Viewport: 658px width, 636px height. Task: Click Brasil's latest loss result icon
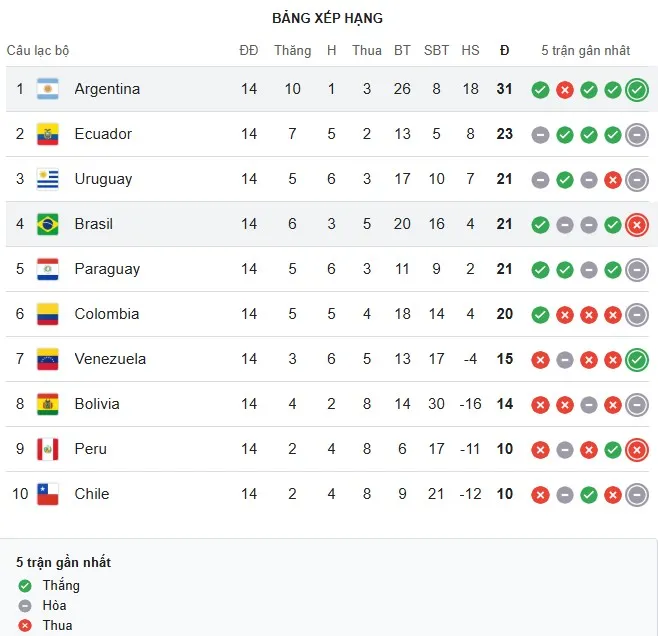pyautogui.click(x=637, y=225)
